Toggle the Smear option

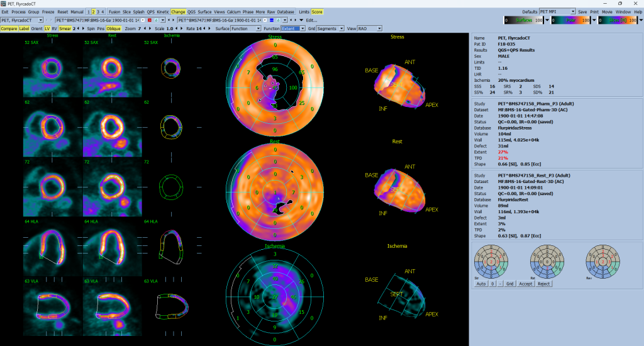point(65,29)
